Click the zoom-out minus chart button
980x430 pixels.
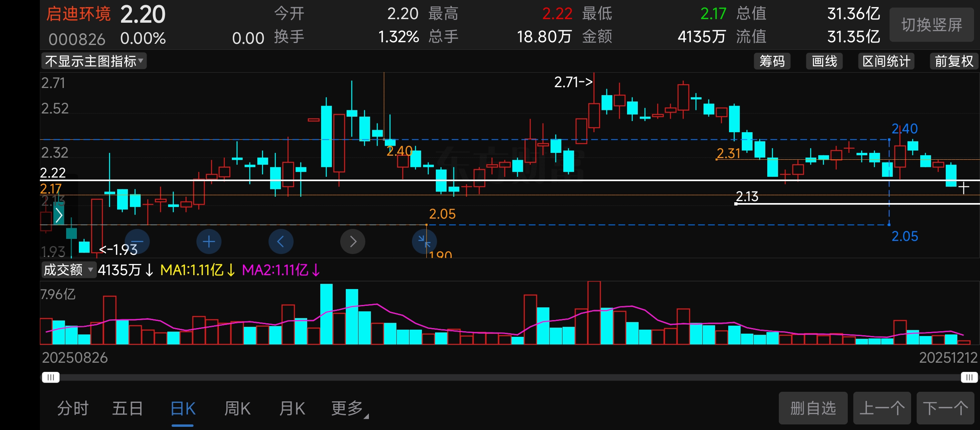click(137, 242)
